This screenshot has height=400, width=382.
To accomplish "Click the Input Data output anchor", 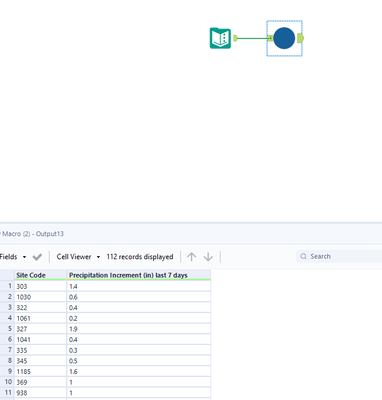I will (235, 38).
